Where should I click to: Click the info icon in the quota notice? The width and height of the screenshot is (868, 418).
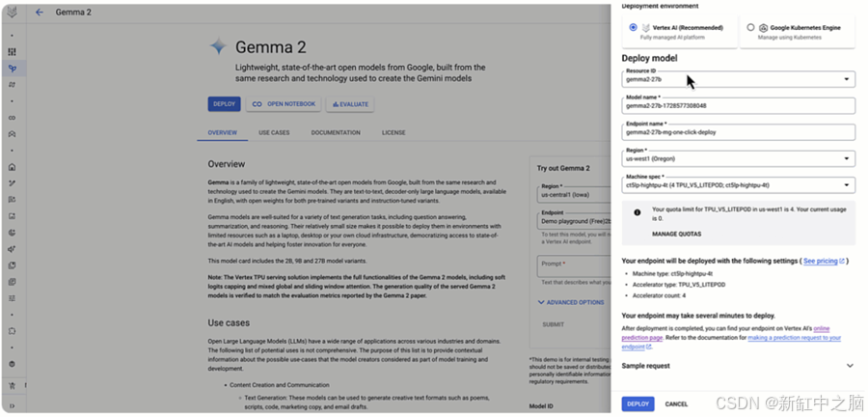click(637, 212)
